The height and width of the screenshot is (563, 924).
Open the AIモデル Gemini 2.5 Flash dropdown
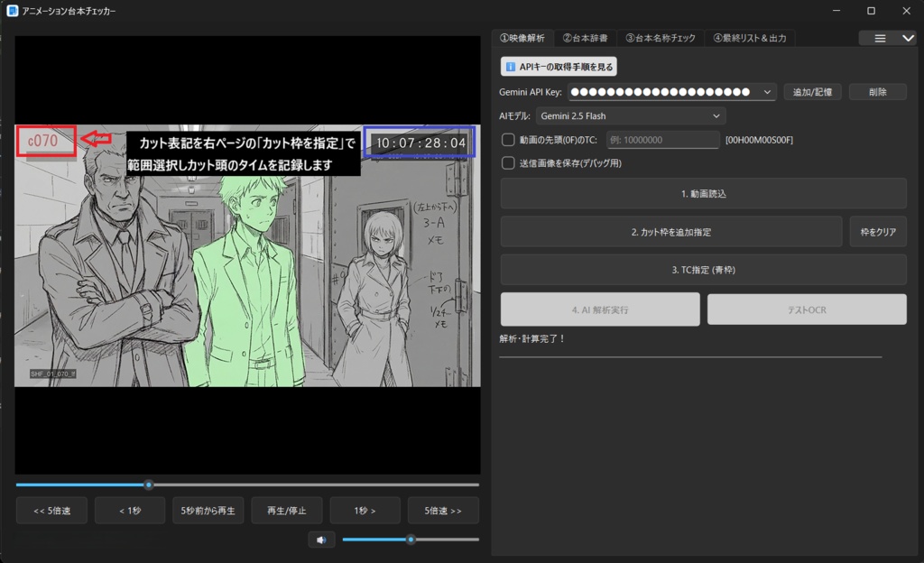(631, 116)
